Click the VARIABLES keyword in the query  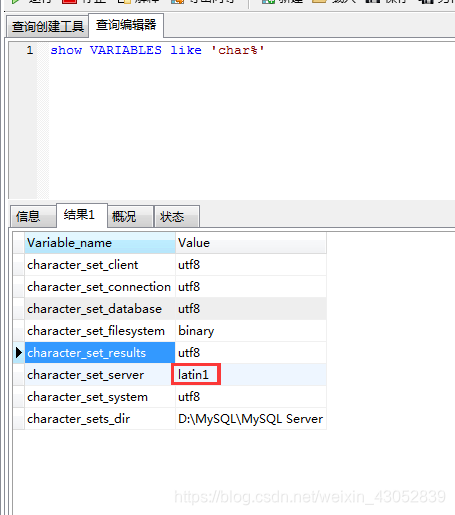pos(126,50)
